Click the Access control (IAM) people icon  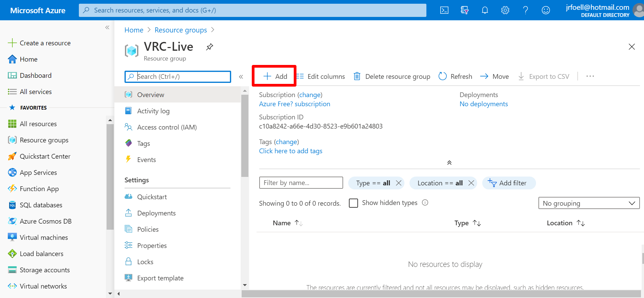[129, 127]
